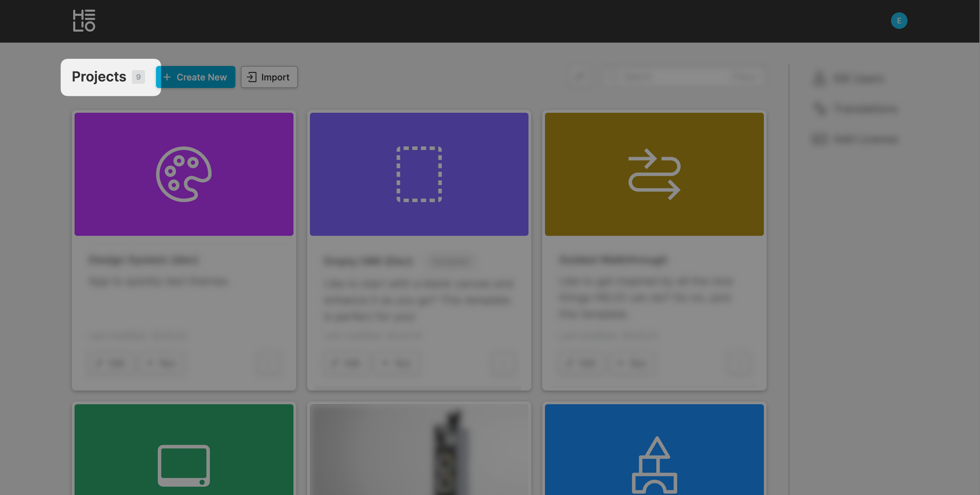The height and width of the screenshot is (495, 980).
Task: Click the Create New project button
Action: pyautogui.click(x=196, y=77)
